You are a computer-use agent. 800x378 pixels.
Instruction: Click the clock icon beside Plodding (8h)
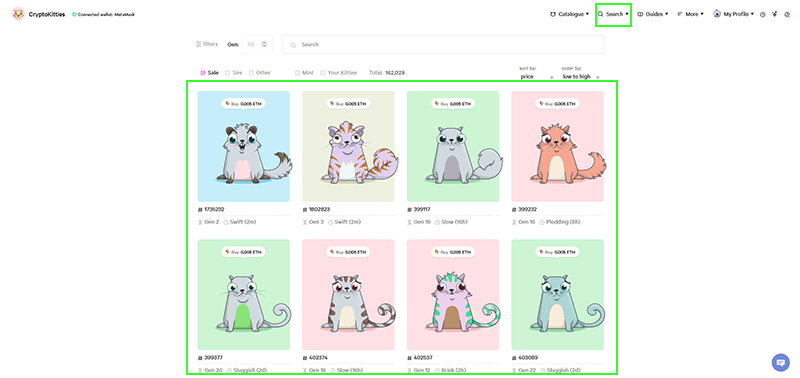(542, 222)
